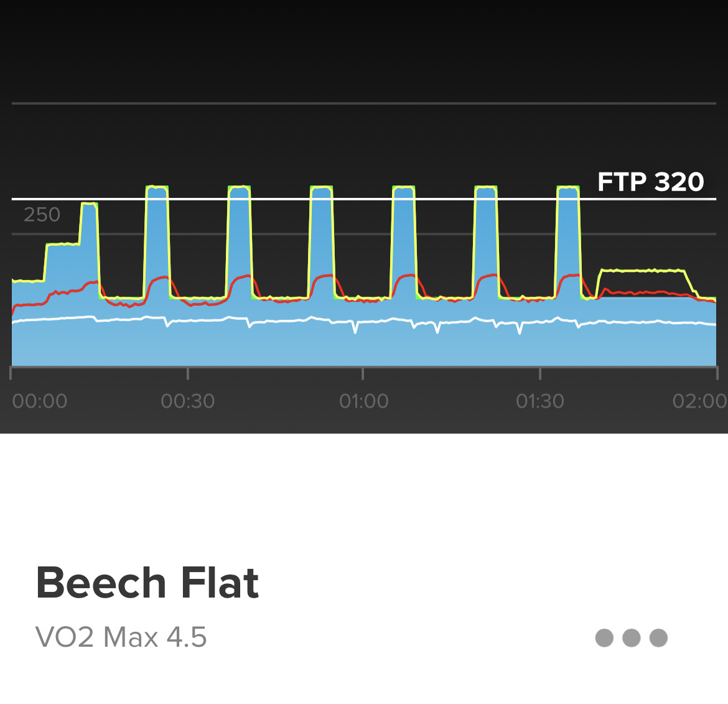The image size is (728, 704).
Task: Select the VO2 Max 4.5 subtitle
Action: coord(121,637)
